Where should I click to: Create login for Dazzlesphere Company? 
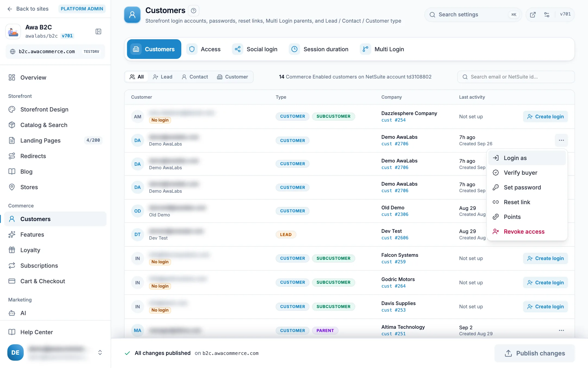point(546,117)
